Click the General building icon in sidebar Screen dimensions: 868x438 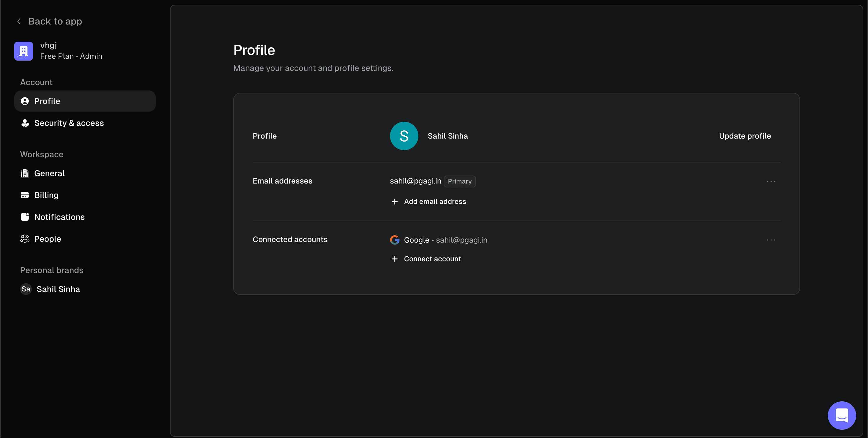[x=25, y=173]
